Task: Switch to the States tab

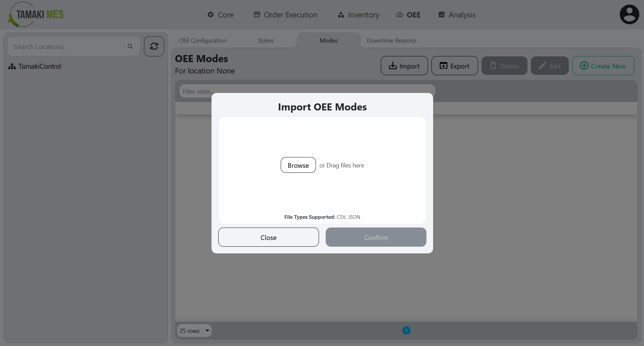Action: (x=265, y=40)
